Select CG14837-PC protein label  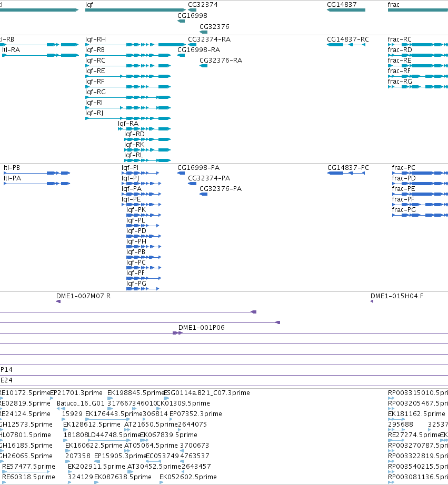(349, 168)
